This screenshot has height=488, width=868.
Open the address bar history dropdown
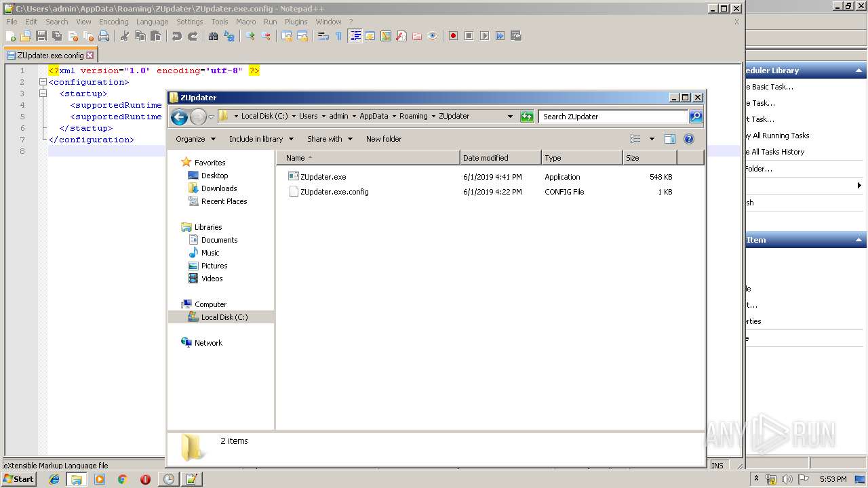510,117
